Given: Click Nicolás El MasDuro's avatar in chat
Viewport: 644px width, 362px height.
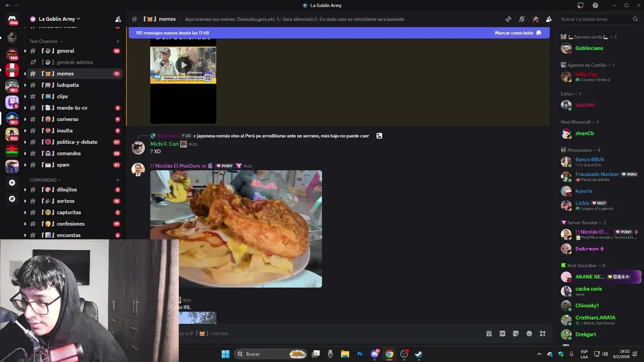Looking at the screenshot, I should 138,169.
